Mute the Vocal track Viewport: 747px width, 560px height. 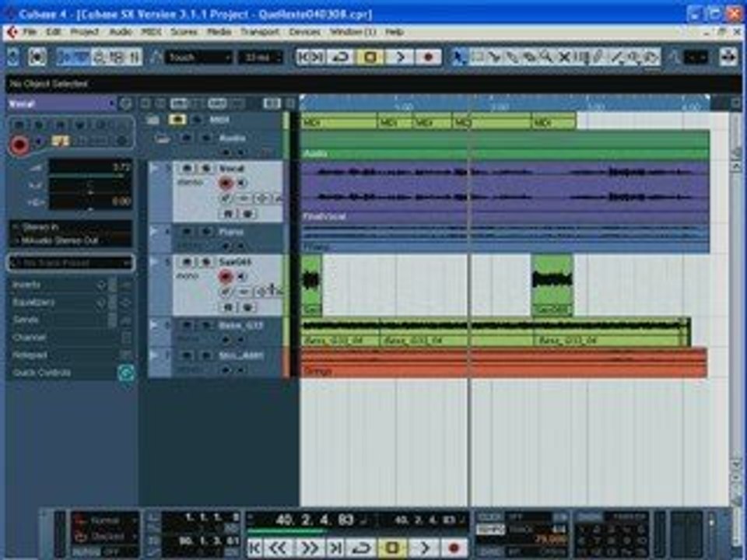188,169
